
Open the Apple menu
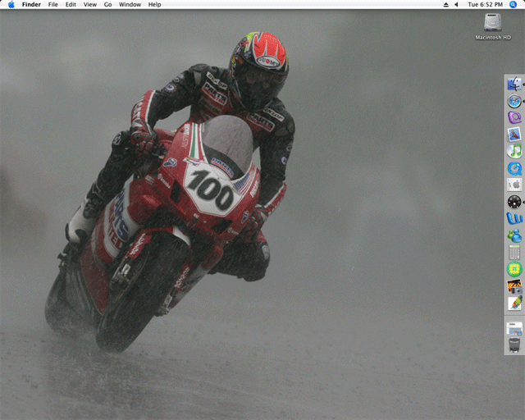pos(11,4)
